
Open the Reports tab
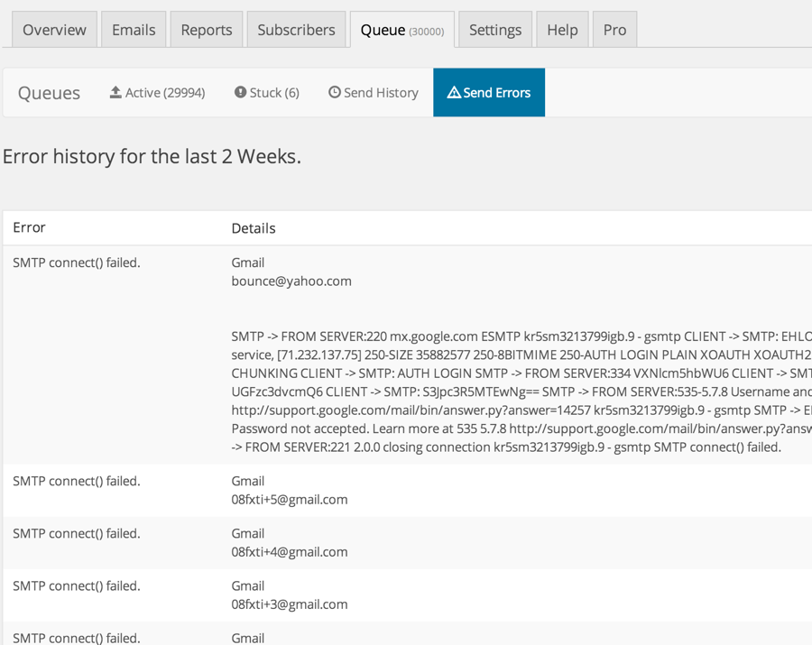click(207, 30)
